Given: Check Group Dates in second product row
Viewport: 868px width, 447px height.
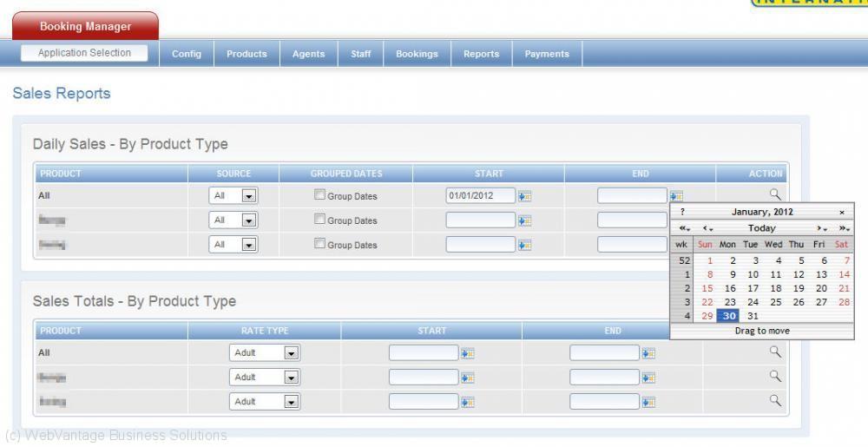Looking at the screenshot, I should [x=319, y=220].
